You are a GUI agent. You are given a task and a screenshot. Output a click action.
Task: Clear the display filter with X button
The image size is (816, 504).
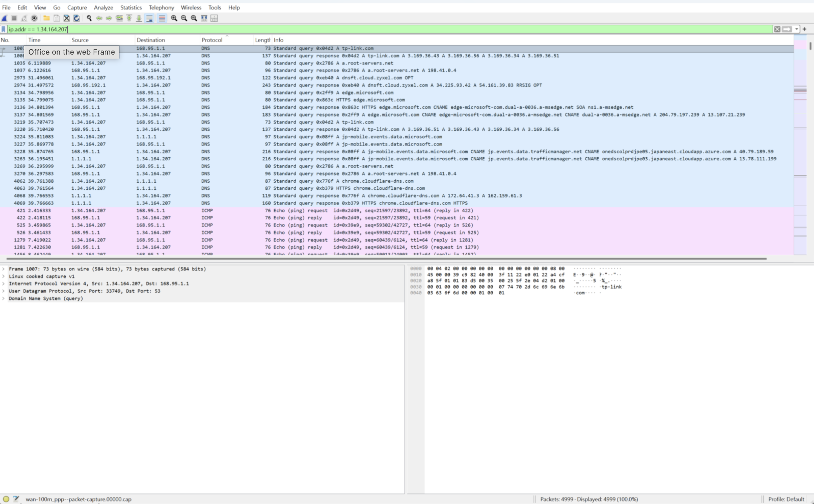click(777, 29)
